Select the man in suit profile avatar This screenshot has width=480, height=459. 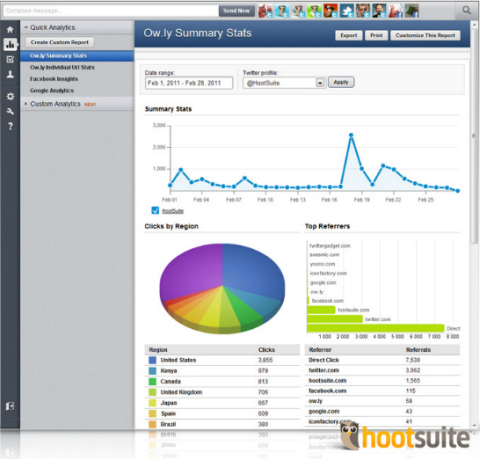379,11
